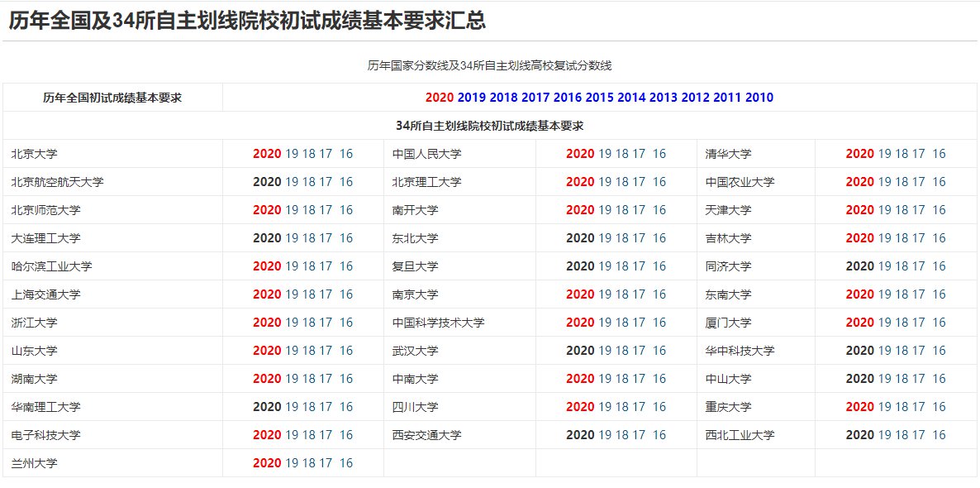This screenshot has height=488, width=980.
Task: Open 湖南大学 2020 score link
Action: pos(267,379)
